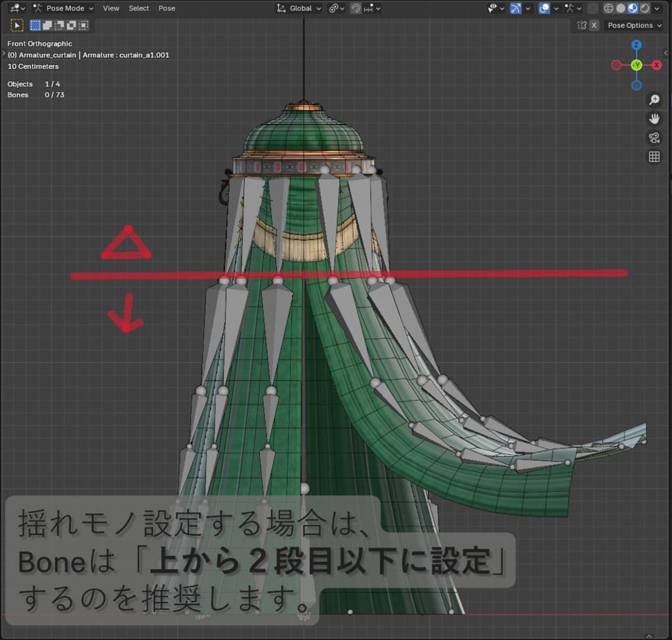Click the X button near Pose Options
The image size is (672, 640).
point(594,25)
